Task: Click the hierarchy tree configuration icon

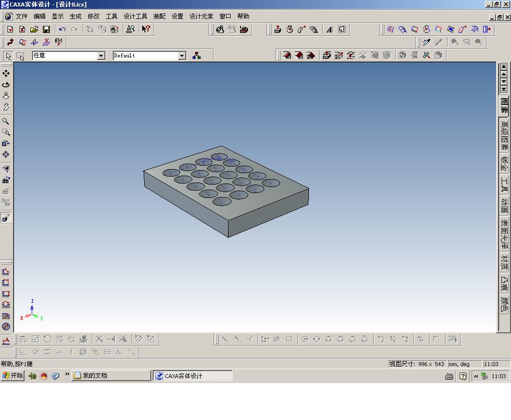Action: (x=197, y=55)
